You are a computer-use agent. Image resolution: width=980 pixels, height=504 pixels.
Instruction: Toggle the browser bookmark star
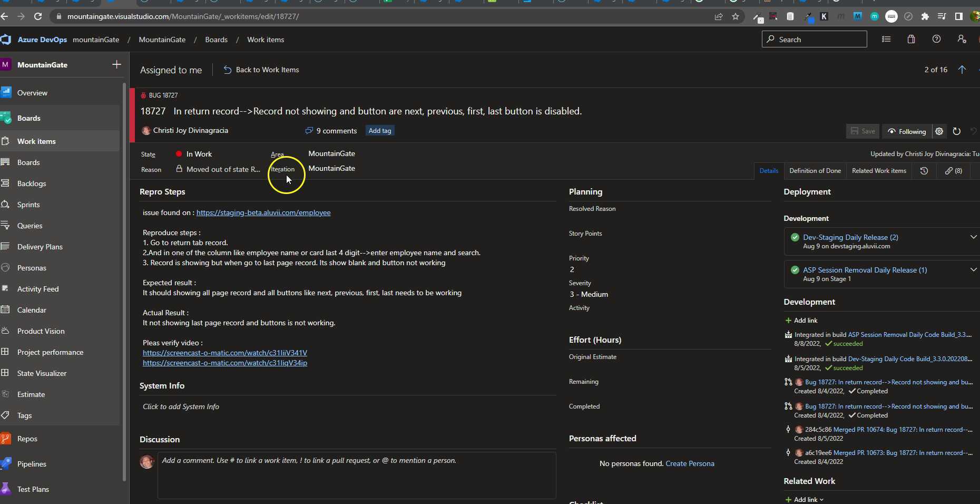tap(736, 16)
